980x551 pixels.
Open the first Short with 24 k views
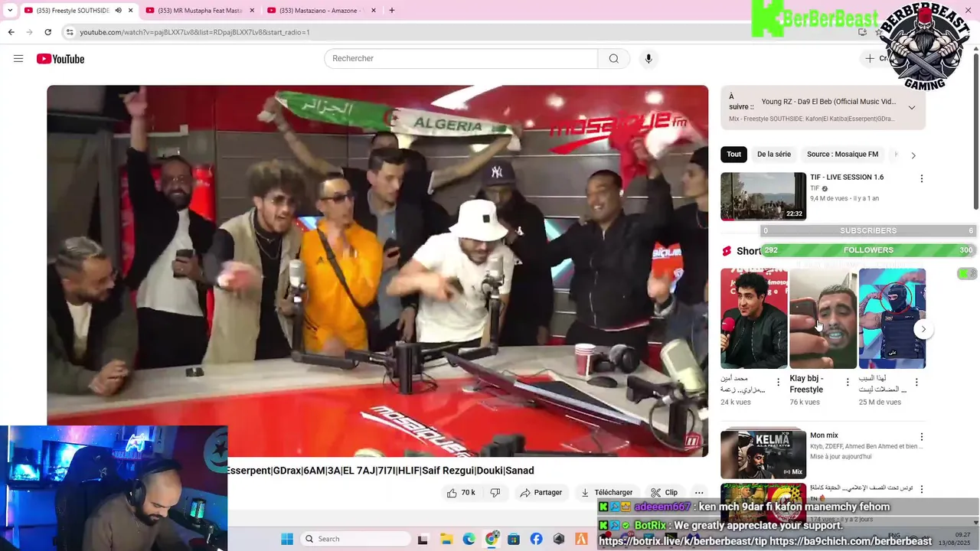pos(754,318)
